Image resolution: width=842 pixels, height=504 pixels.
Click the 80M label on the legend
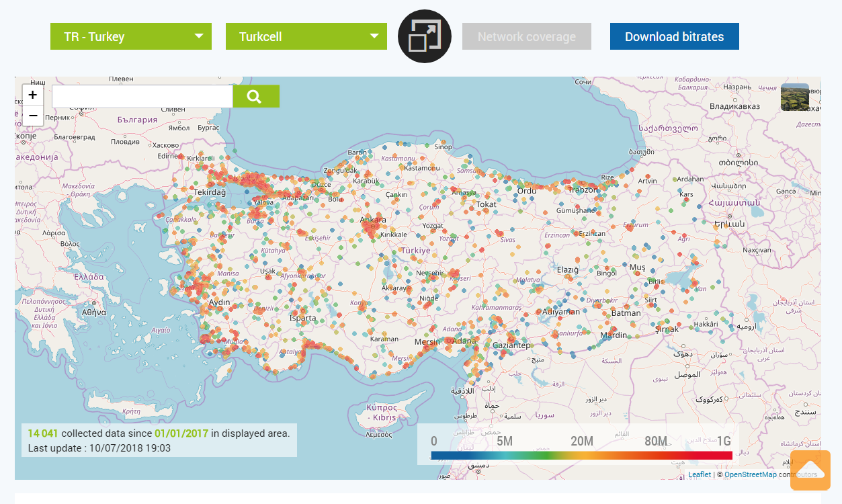tap(656, 442)
